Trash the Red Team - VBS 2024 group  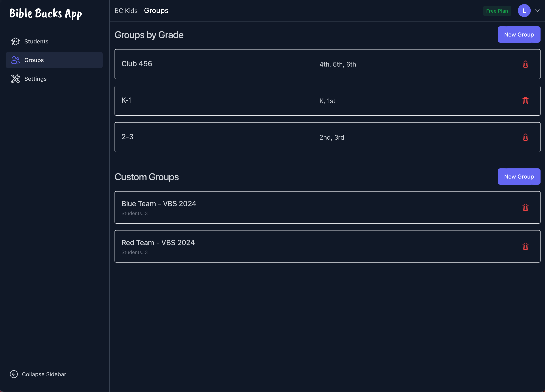525,246
